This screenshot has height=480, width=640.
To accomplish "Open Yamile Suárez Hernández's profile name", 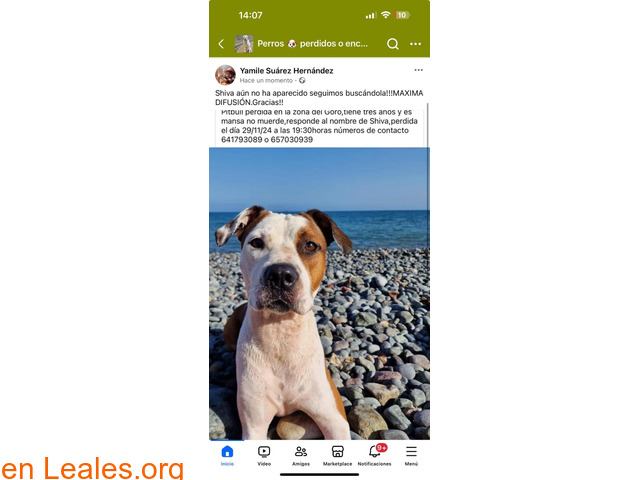I will pos(287,71).
